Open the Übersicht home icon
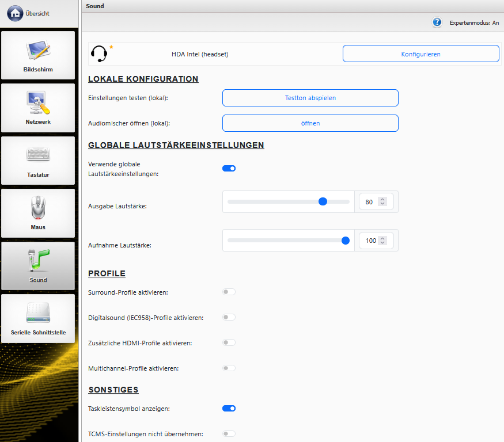504x442 pixels. pos(16,13)
